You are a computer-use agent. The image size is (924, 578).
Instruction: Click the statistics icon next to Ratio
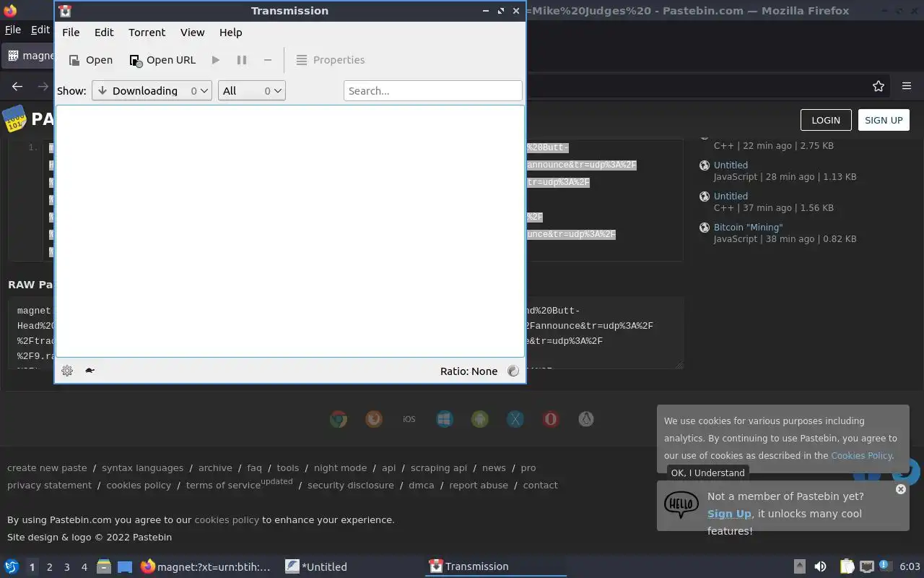[513, 371]
